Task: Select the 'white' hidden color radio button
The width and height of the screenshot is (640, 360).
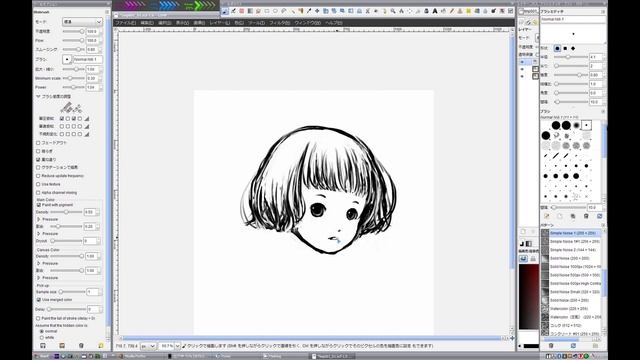Action: click(x=42, y=338)
